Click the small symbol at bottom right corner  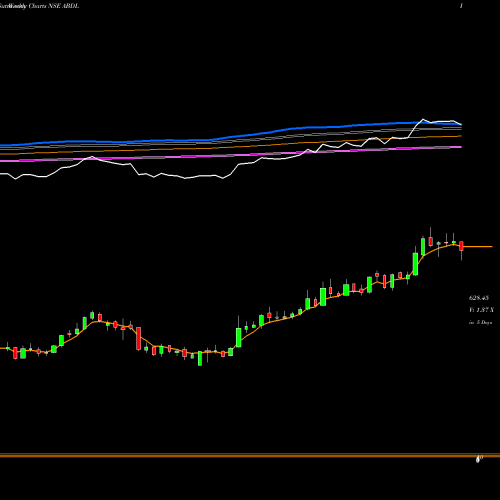point(479,460)
